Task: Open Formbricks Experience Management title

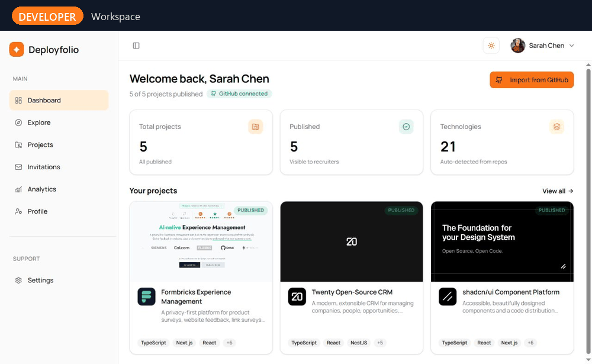Action: tap(196, 297)
